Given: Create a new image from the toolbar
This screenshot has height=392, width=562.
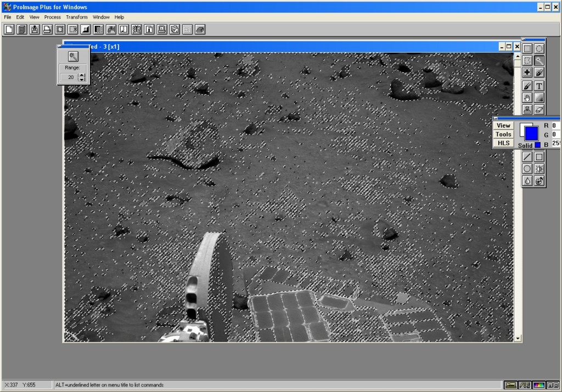Looking at the screenshot, I should 9,30.
